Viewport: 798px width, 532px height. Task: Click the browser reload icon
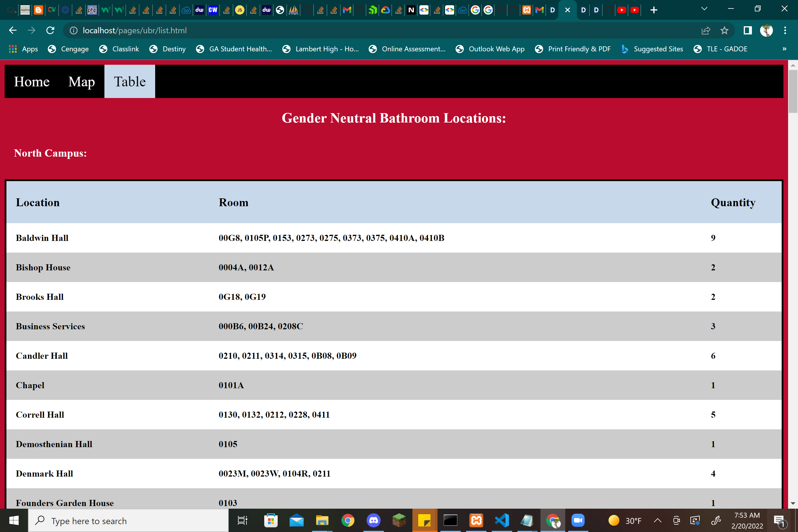click(x=50, y=31)
